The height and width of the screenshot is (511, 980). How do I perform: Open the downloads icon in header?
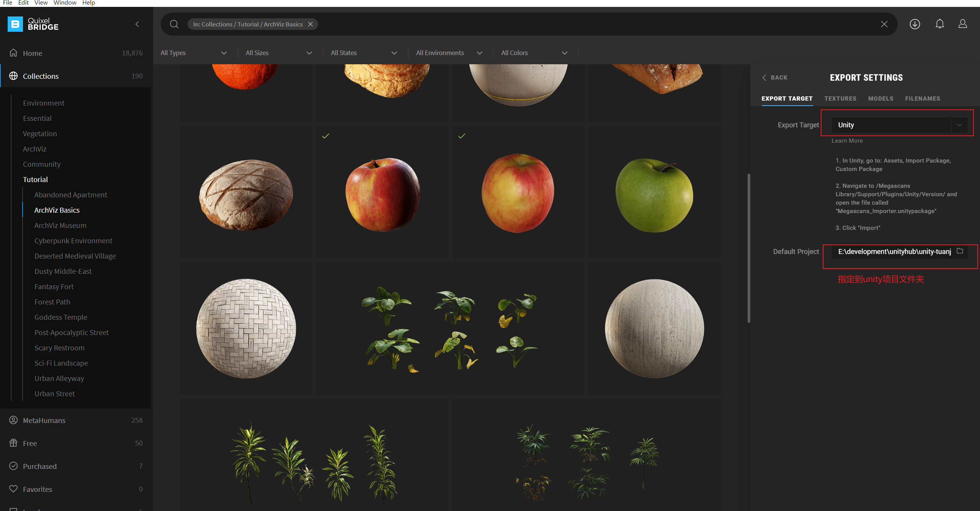(x=915, y=24)
